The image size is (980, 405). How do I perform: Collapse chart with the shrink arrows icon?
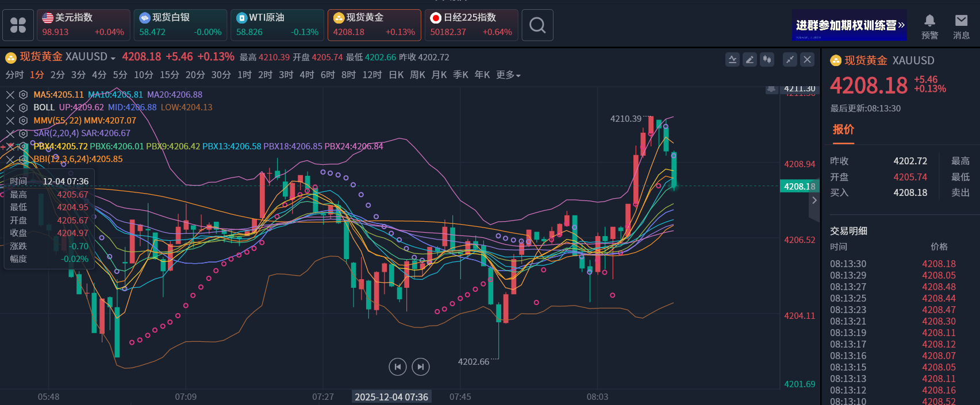(790, 60)
